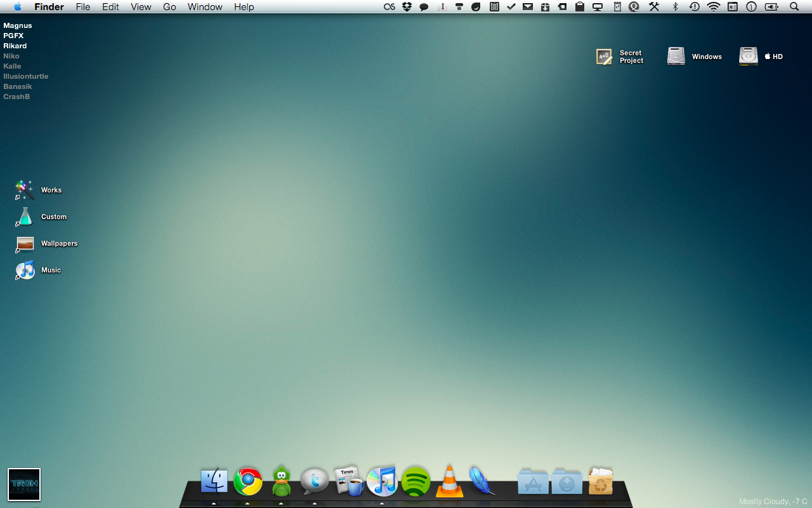Viewport: 812px width, 508px height.
Task: Click the 'Magnus' name in the list
Action: pyautogui.click(x=18, y=25)
